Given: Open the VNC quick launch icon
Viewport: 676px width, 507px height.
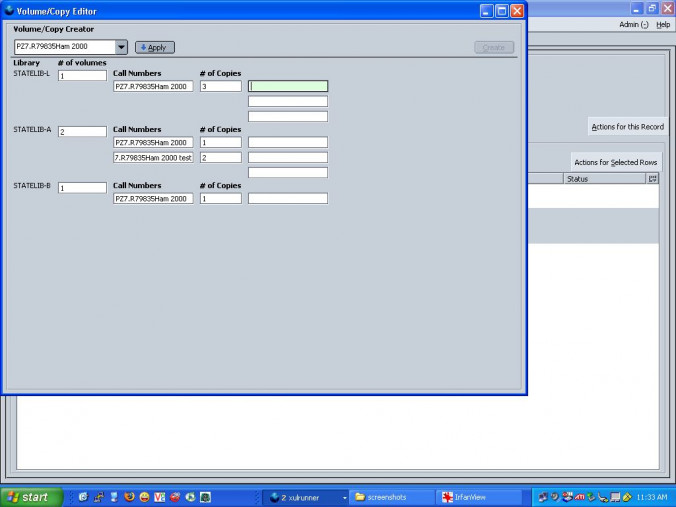Looking at the screenshot, I should [x=160, y=497].
